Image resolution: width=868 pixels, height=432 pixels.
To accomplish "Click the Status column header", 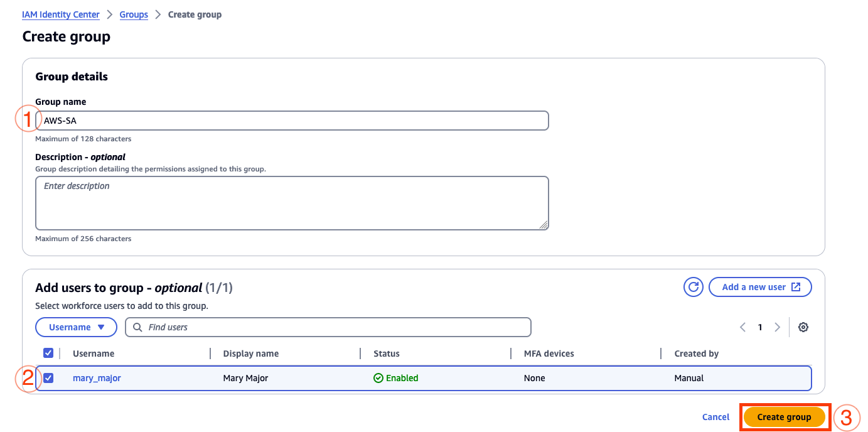I will pyautogui.click(x=387, y=354).
